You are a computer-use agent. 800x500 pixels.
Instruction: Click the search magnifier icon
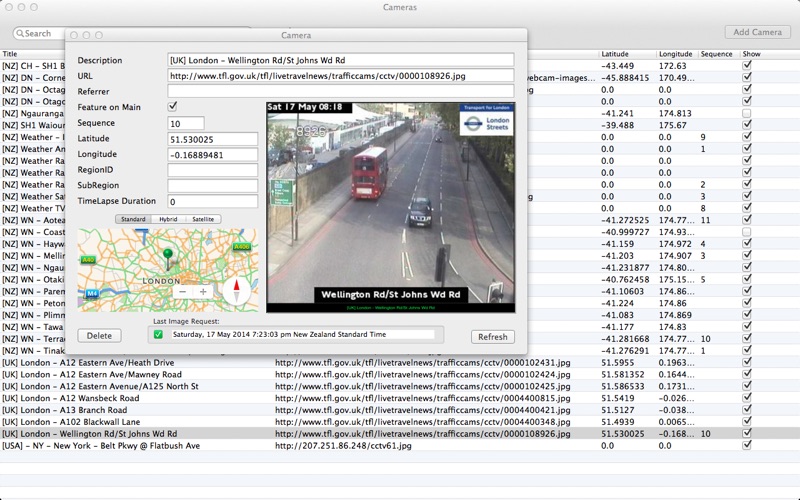[20, 34]
